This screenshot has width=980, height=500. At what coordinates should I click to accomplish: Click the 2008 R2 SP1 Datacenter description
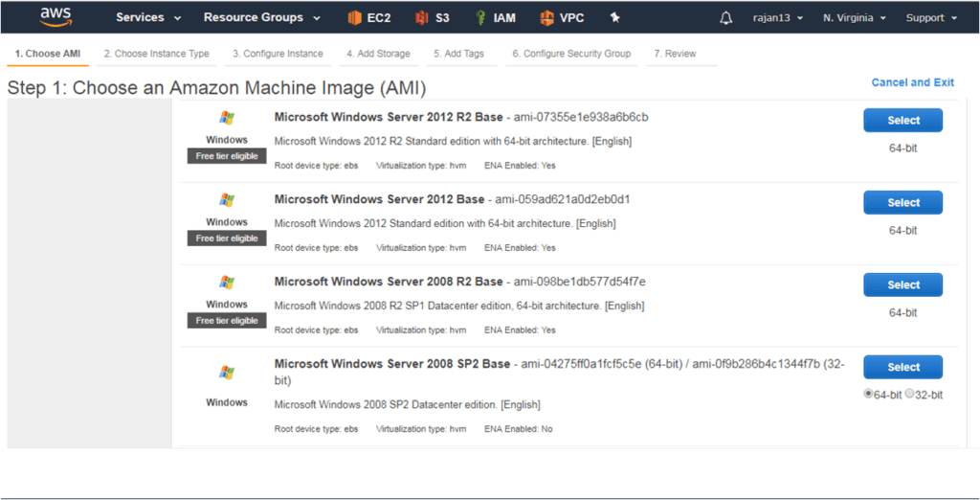click(x=459, y=306)
